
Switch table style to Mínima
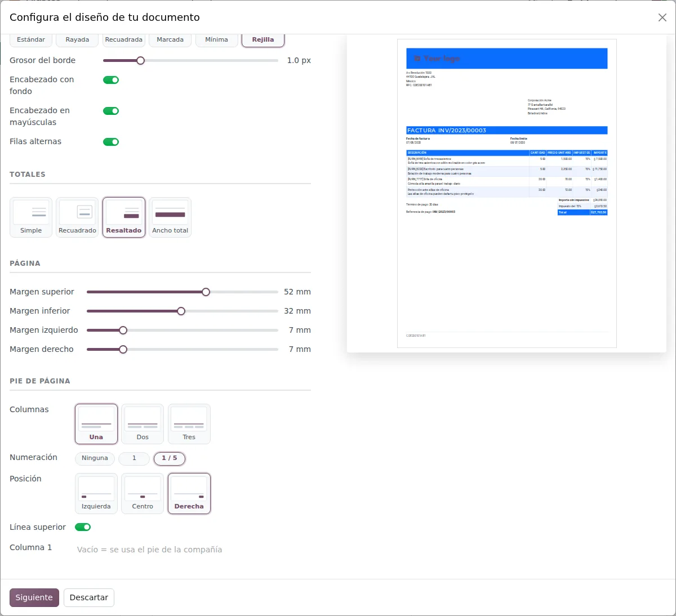coord(217,40)
